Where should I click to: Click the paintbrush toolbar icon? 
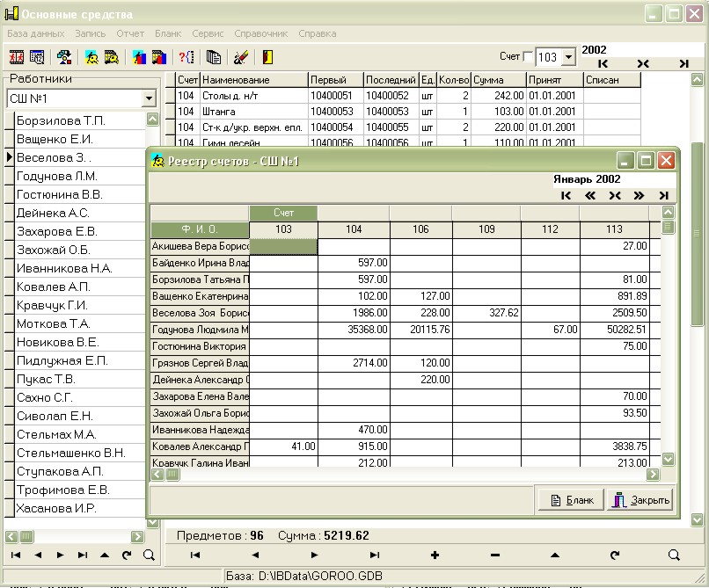(x=240, y=57)
